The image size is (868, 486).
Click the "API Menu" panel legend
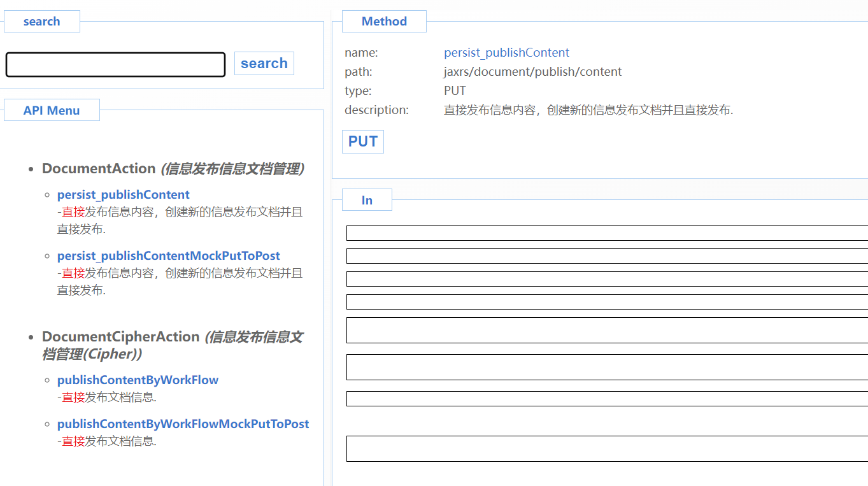[x=52, y=110]
